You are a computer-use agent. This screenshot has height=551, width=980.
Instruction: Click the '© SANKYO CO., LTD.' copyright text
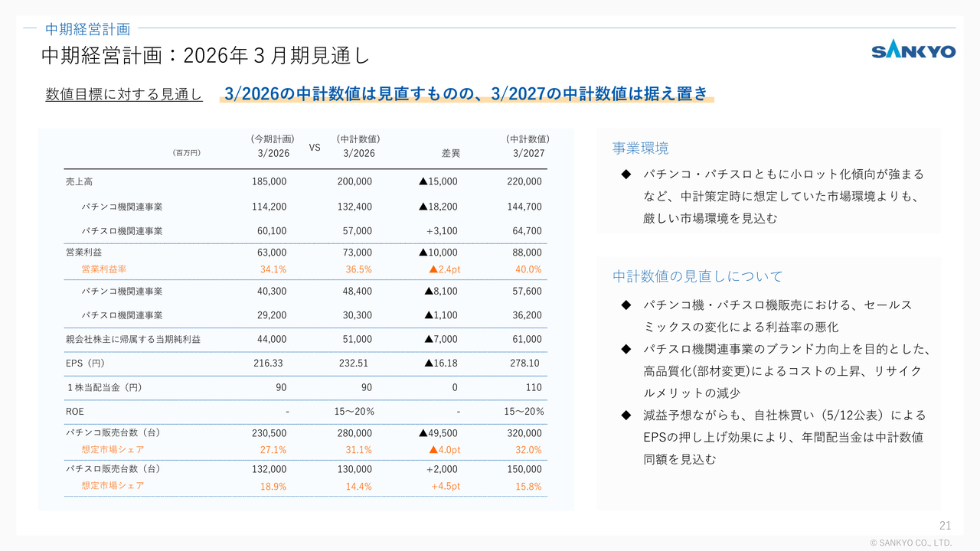pos(911,543)
